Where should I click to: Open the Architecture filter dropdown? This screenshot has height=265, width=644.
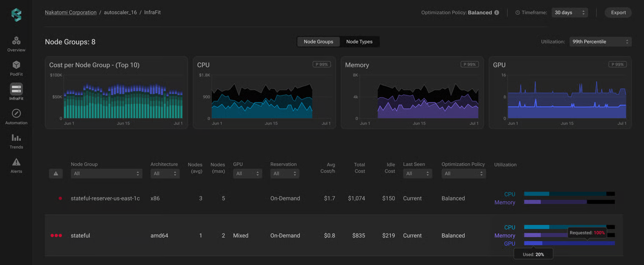pos(165,173)
